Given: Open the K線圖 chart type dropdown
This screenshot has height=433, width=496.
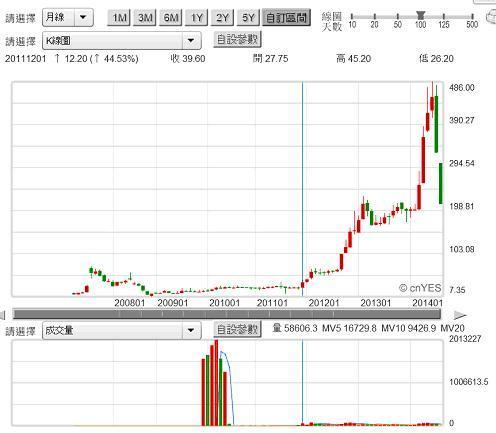Looking at the screenshot, I should pos(122,41).
